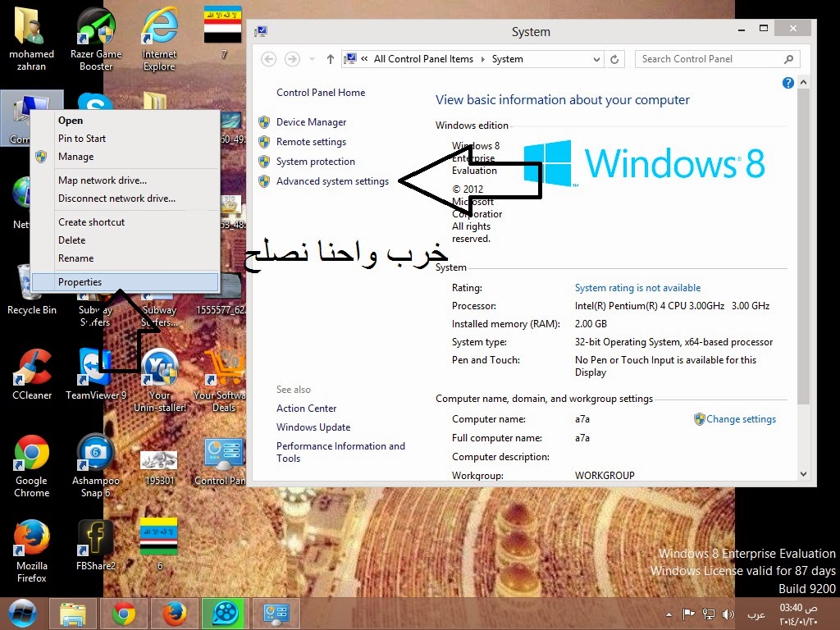Show hidden tray icons arrow
This screenshot has height=630, width=840.
(669, 614)
